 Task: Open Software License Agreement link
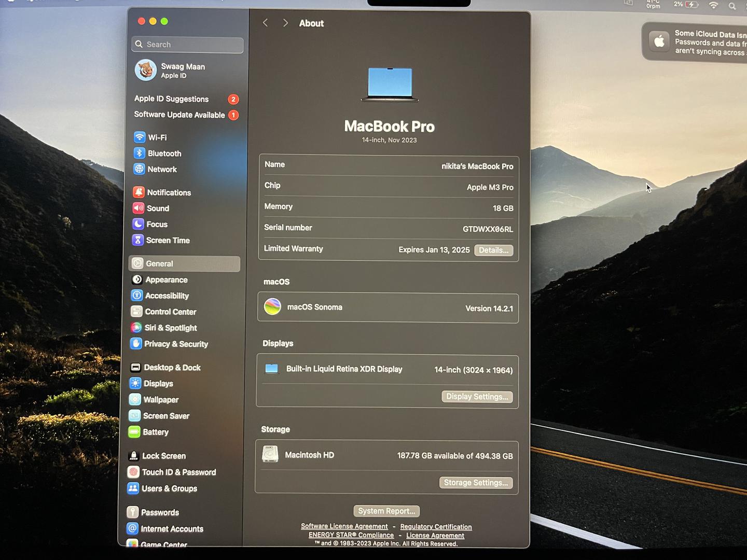[x=344, y=526]
